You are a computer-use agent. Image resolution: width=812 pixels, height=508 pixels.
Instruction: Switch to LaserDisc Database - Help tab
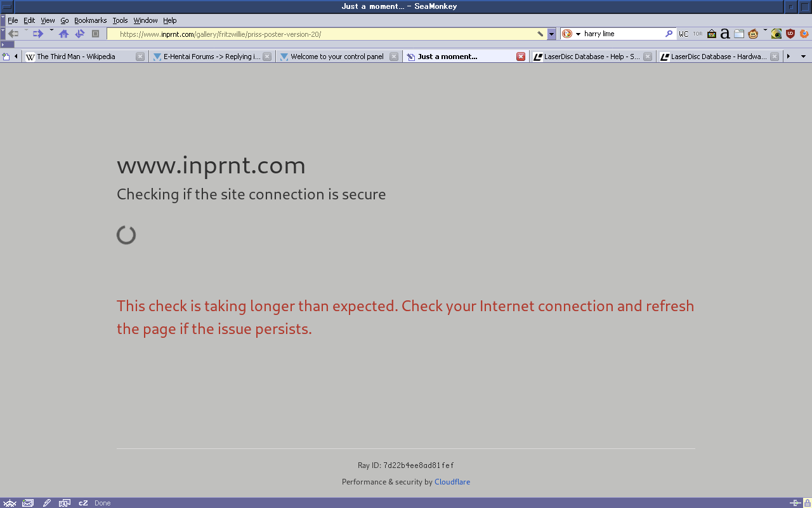tap(593, 57)
